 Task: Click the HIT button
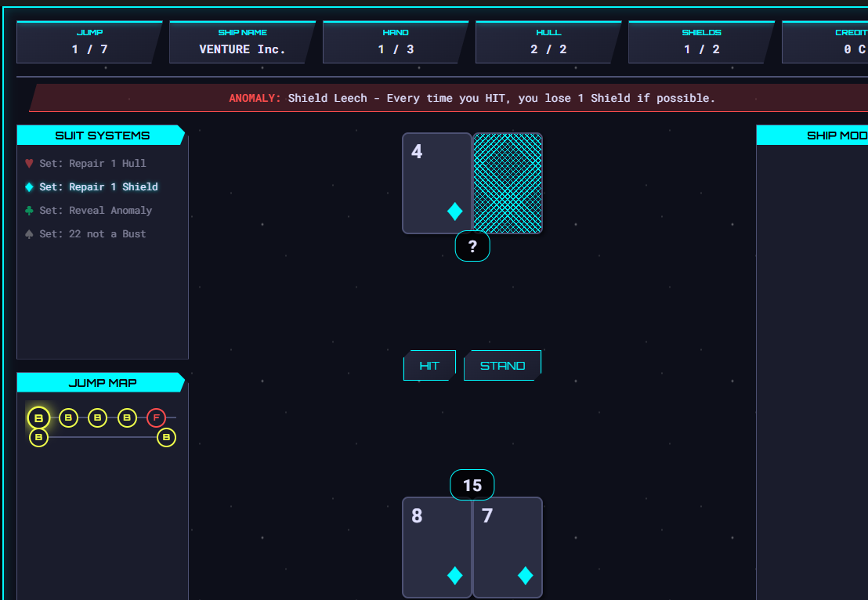click(x=429, y=365)
